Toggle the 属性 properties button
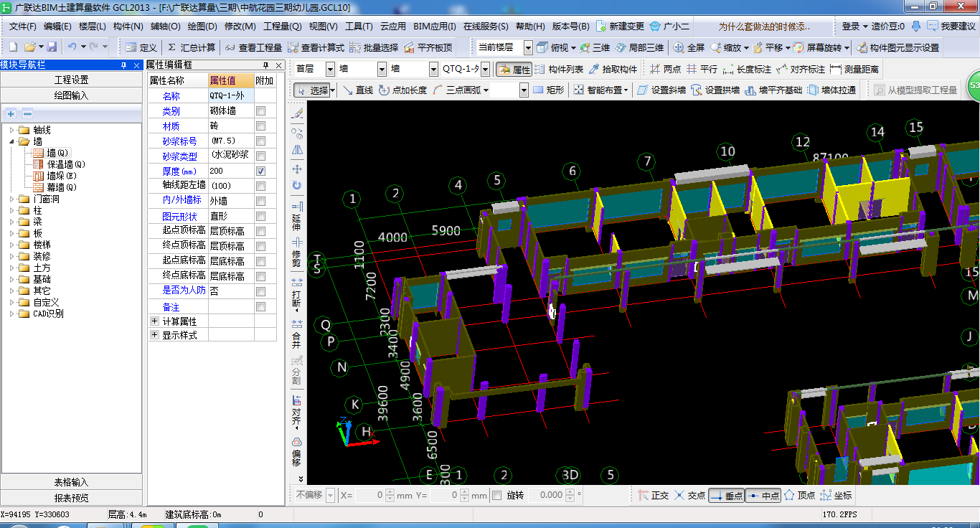Viewport: 980px width, 528px height. (514, 70)
